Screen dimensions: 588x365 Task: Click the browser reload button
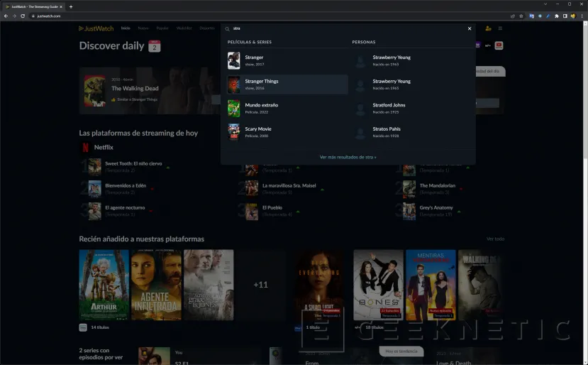(x=23, y=16)
